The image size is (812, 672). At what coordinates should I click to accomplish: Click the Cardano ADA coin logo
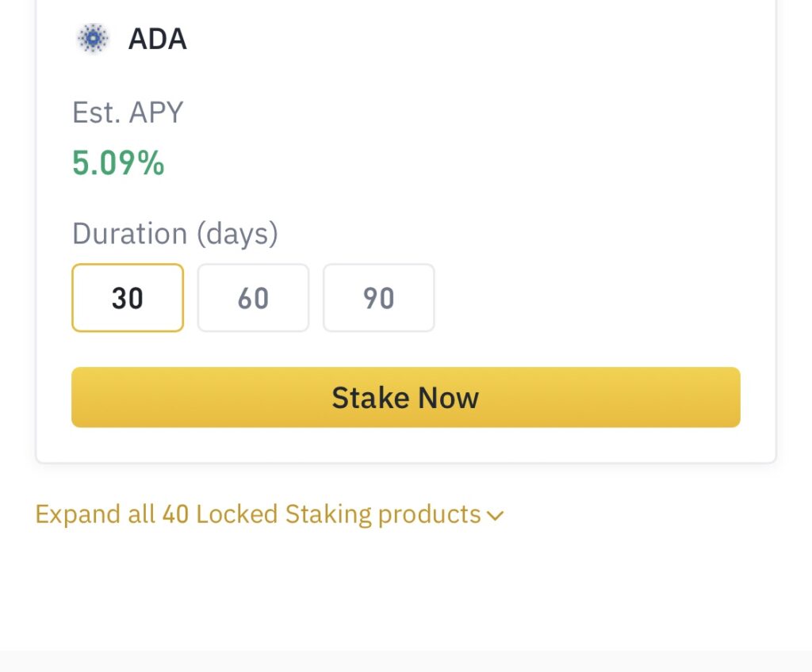(x=93, y=38)
